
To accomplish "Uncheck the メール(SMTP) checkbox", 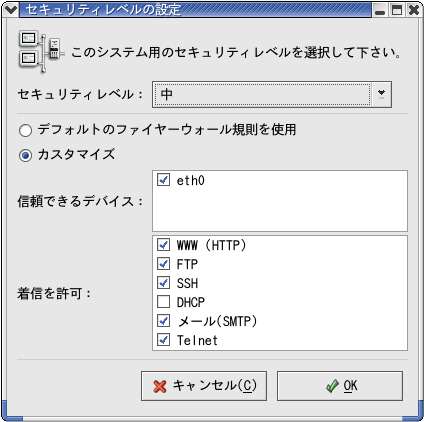I will click(163, 321).
